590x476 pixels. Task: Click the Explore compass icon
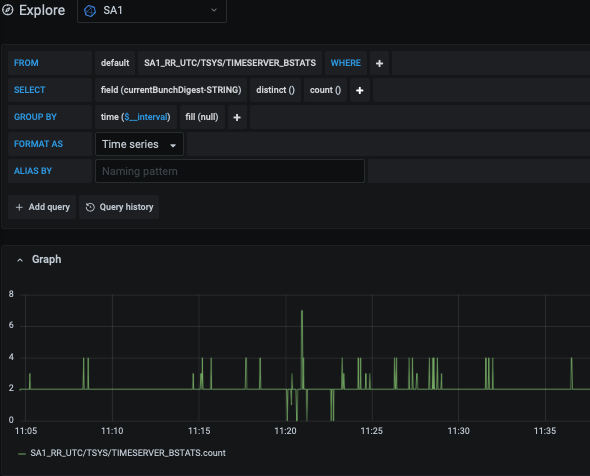(8, 10)
